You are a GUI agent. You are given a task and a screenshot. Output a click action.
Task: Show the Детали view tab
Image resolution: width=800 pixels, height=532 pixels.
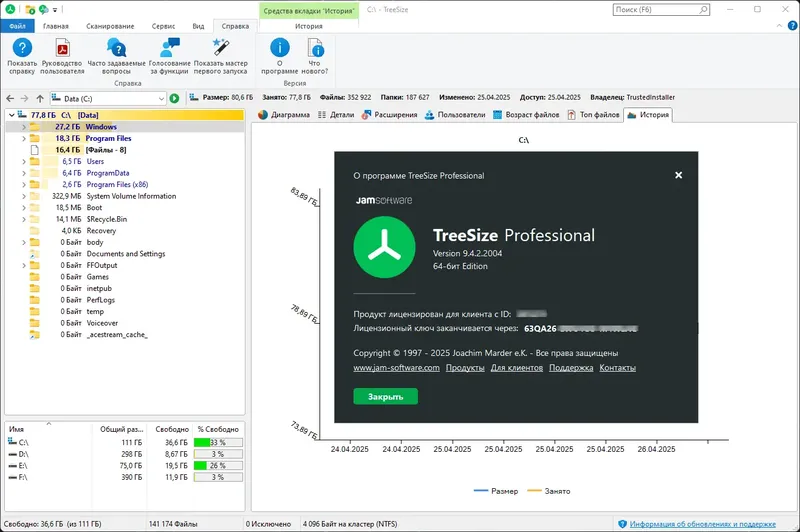(336, 115)
